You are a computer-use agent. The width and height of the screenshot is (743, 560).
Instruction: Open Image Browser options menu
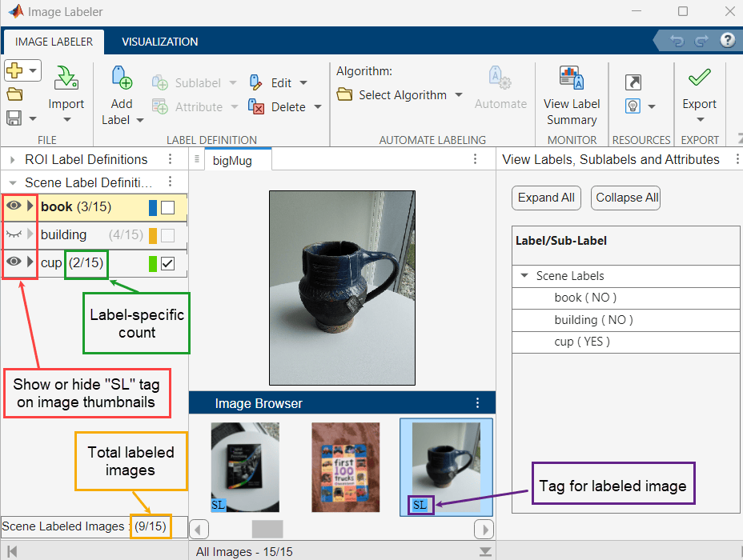coord(478,403)
